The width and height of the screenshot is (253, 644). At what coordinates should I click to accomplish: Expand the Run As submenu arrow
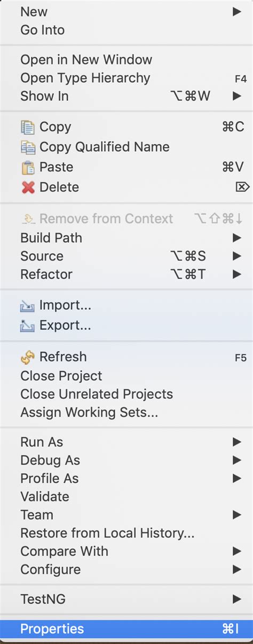[x=237, y=442]
